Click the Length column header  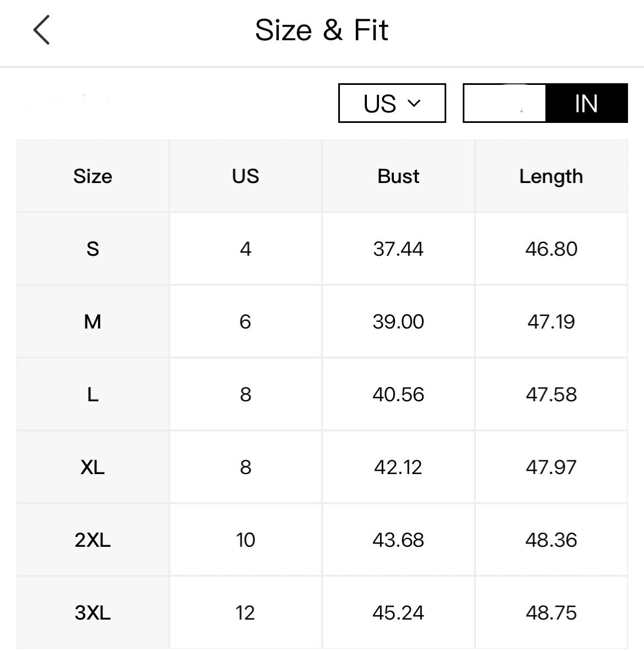[x=551, y=176]
